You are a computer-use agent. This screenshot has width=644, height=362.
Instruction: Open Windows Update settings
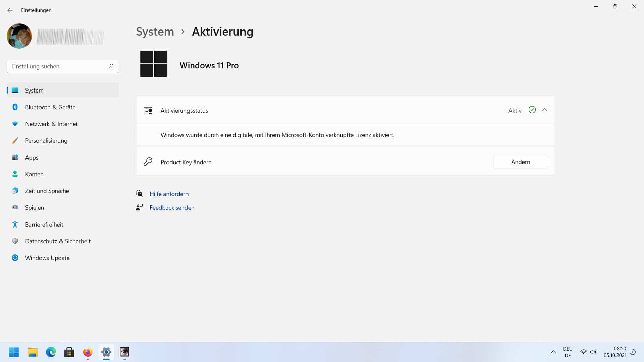63,258
